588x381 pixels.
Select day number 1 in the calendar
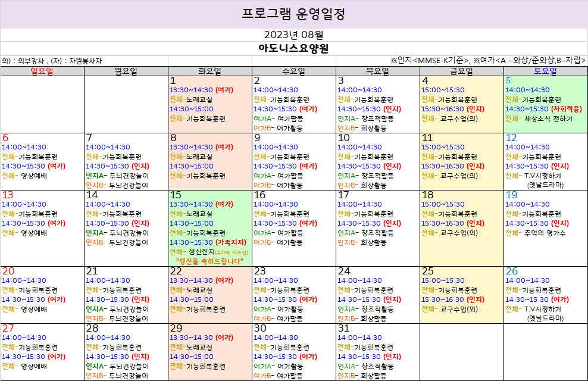pos(173,80)
